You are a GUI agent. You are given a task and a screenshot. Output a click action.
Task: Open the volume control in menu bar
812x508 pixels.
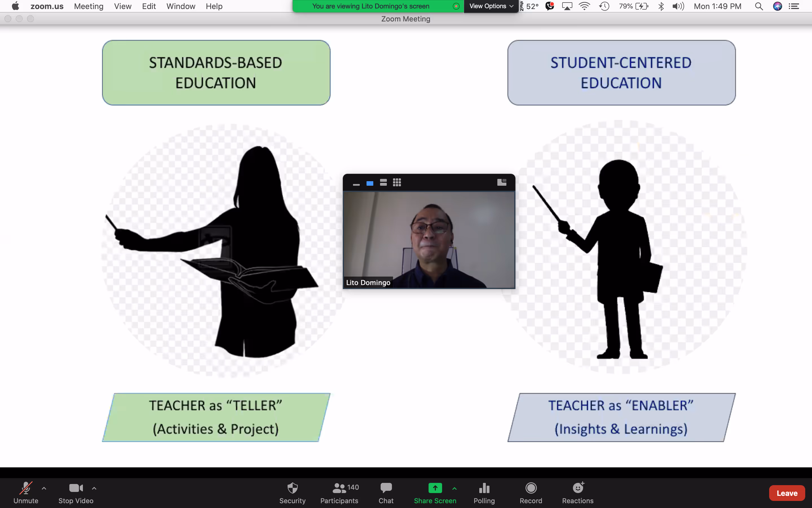coord(678,6)
